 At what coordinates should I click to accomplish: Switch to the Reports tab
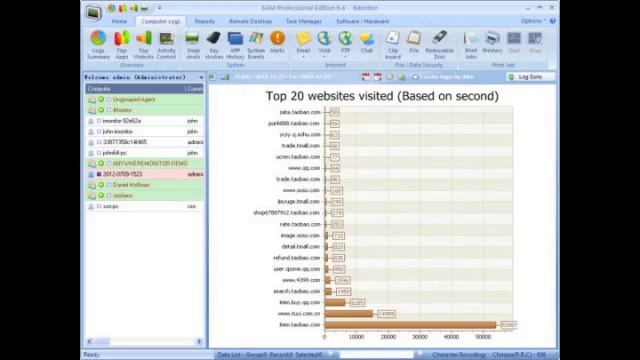point(204,21)
